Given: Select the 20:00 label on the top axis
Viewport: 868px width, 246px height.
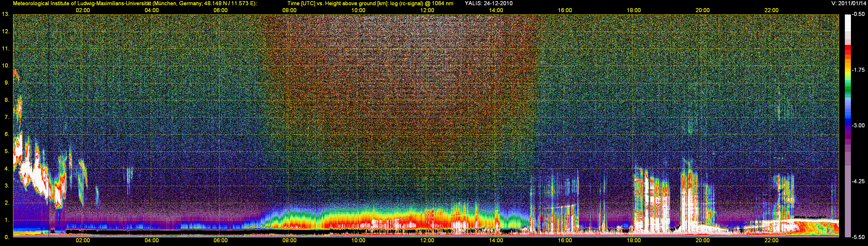Looking at the screenshot, I should tap(703, 10).
